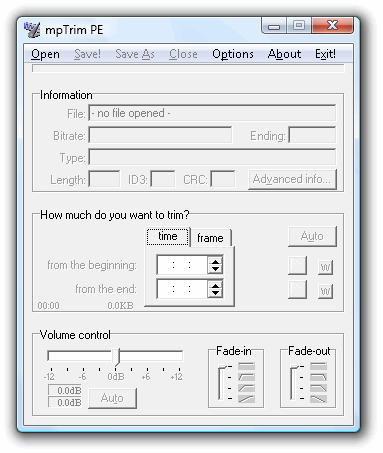Click the play button for end trim

[x=297, y=289]
